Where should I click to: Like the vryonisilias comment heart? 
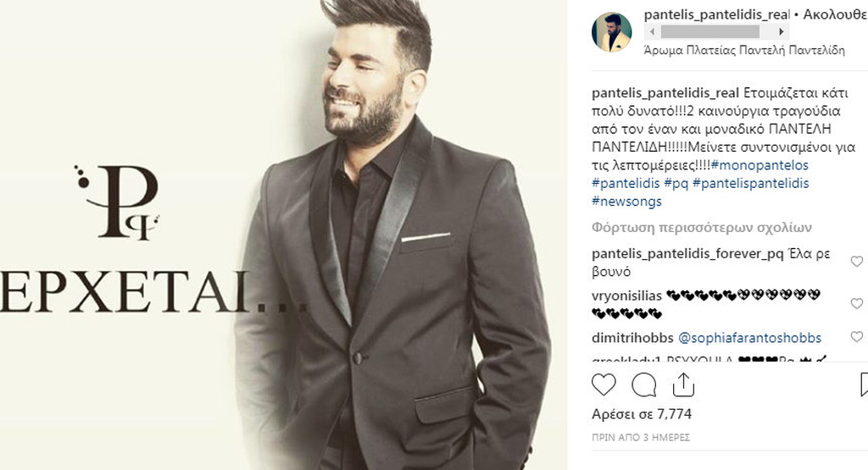point(856,303)
